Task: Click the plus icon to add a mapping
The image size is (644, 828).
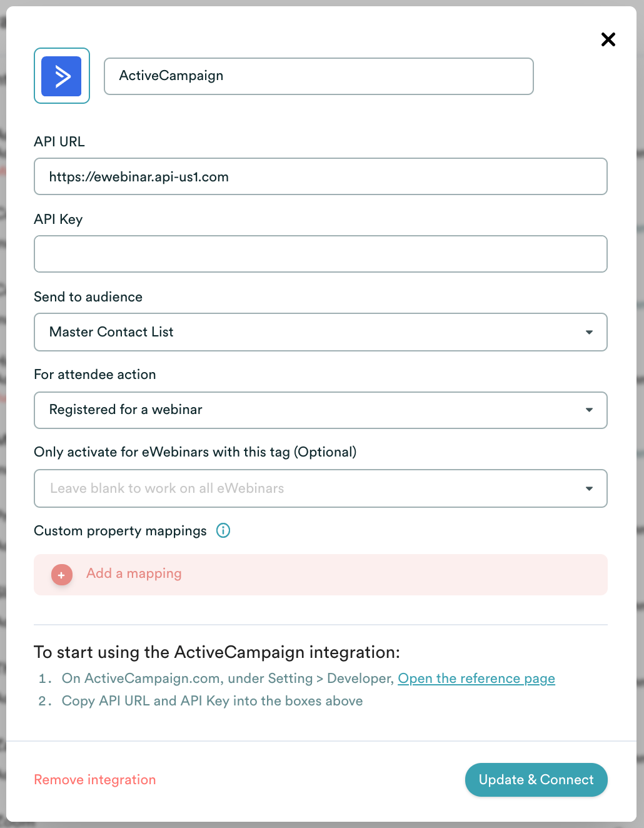Action: click(x=61, y=574)
